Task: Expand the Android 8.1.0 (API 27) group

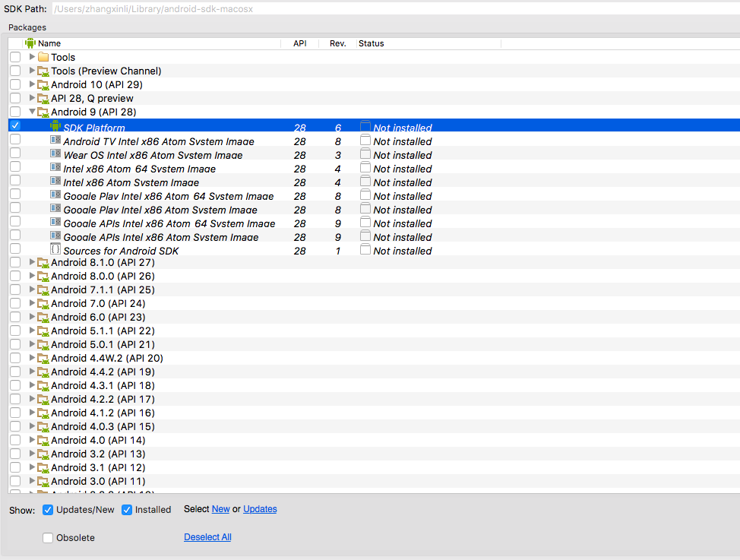Action: tap(32, 262)
